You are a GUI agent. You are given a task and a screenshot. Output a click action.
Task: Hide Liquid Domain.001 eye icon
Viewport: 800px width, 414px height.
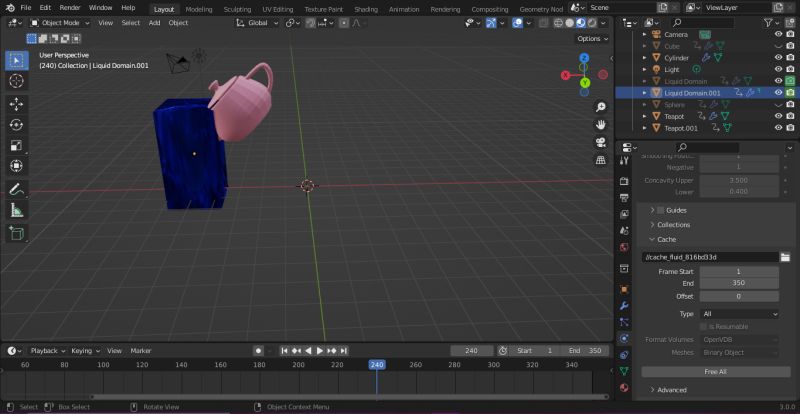pos(779,93)
